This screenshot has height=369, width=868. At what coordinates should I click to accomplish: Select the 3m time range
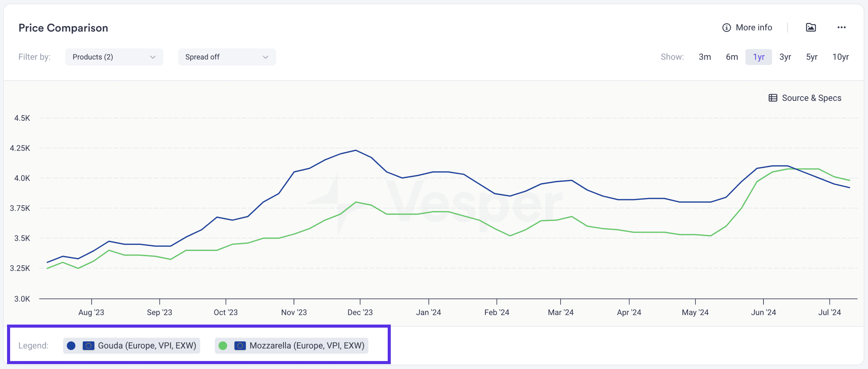coord(704,57)
